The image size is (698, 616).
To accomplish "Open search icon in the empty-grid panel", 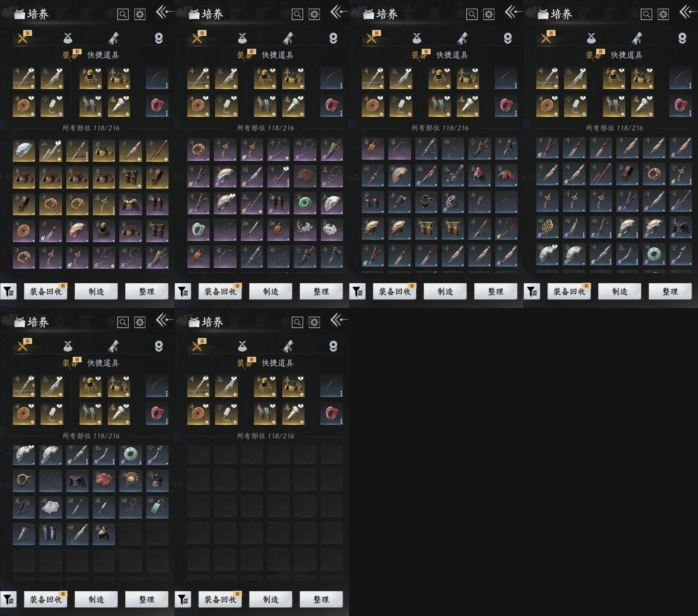I will tap(297, 322).
